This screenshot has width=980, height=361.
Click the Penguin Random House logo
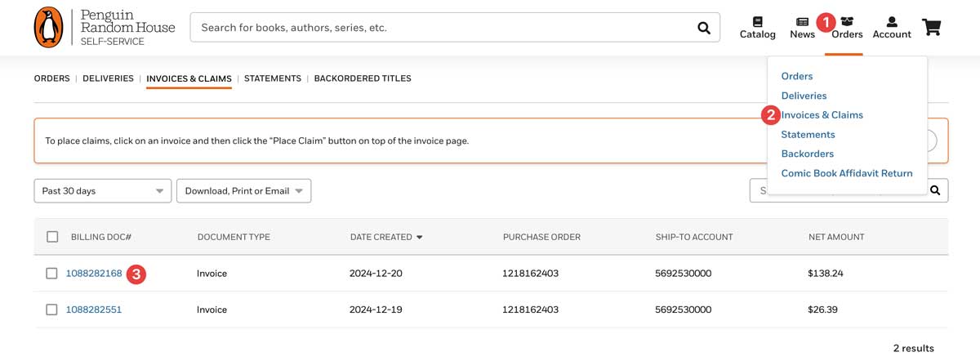point(105,28)
